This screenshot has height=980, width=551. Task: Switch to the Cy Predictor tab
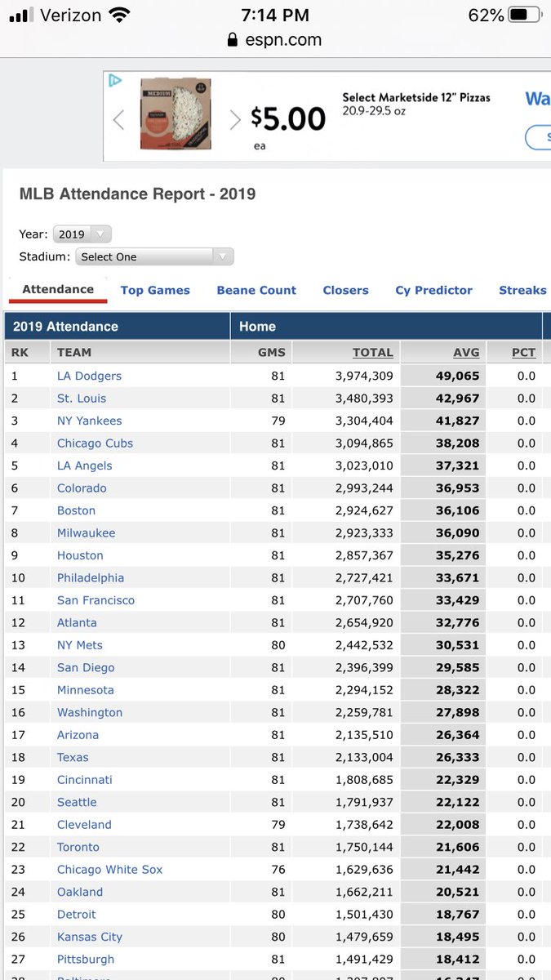(x=434, y=290)
